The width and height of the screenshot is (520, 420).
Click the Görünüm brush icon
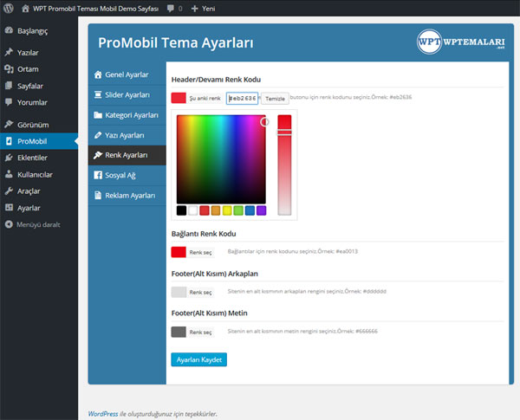tap(9, 125)
